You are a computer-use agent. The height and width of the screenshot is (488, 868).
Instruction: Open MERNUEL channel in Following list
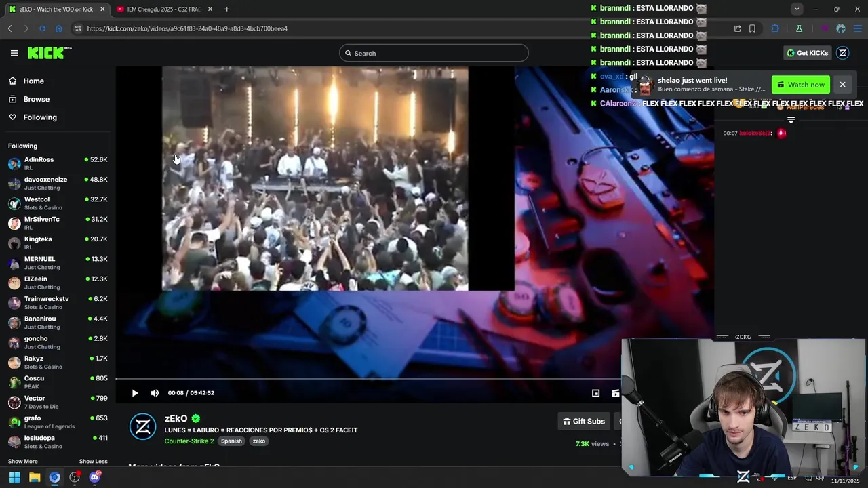[x=58, y=263]
